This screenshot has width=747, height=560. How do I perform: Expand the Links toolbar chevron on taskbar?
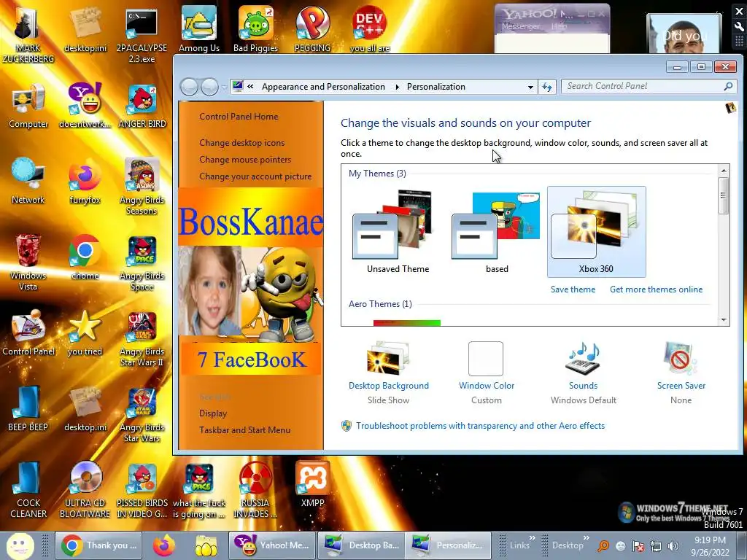pos(532,538)
